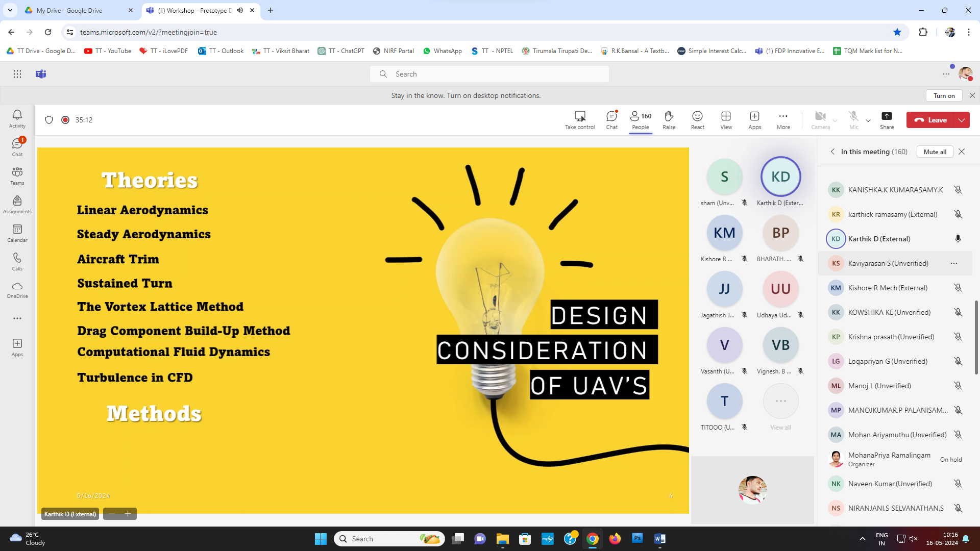Open Calendar in left sidebar
980x551 pixels.
[17, 233]
